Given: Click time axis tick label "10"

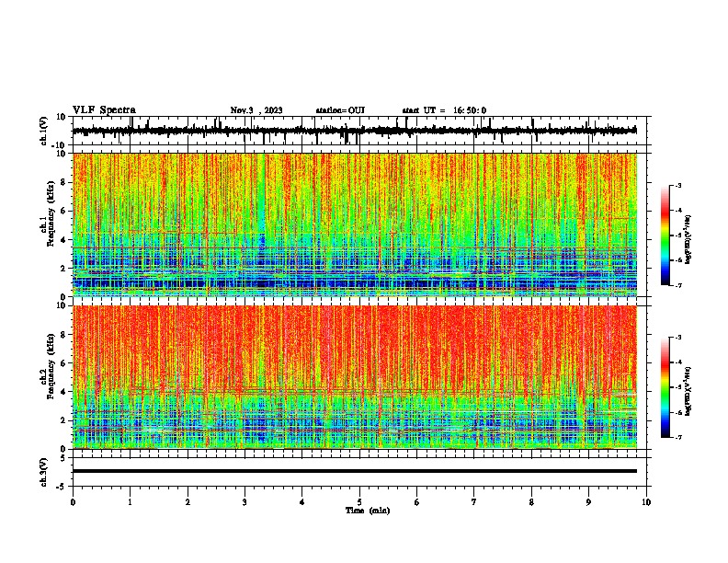Looking at the screenshot, I should (x=646, y=502).
